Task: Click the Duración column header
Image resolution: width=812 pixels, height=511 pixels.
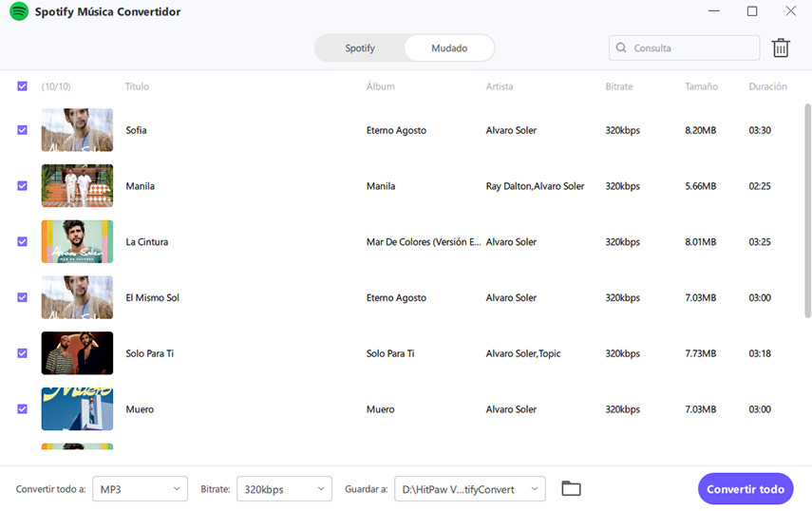Action: click(767, 86)
